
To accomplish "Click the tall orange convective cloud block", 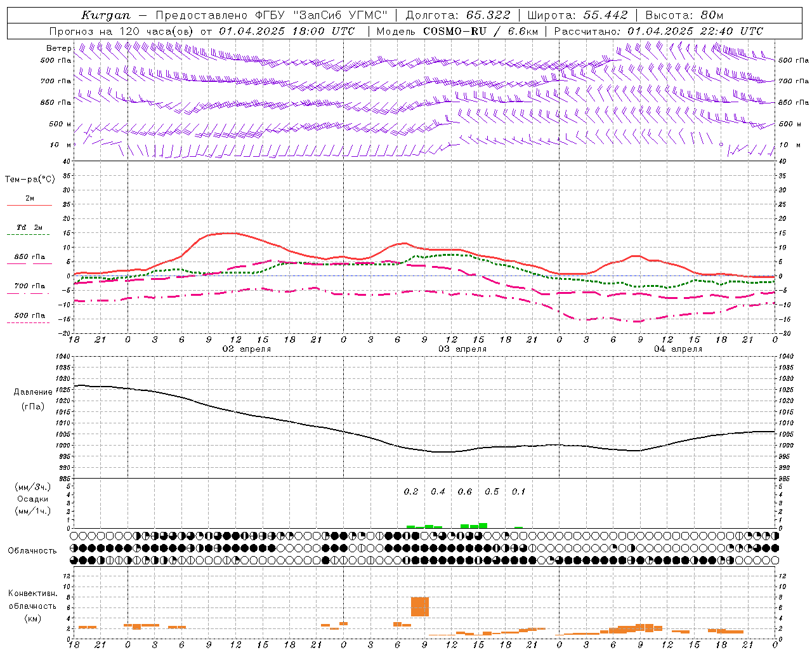I will coord(420,607).
